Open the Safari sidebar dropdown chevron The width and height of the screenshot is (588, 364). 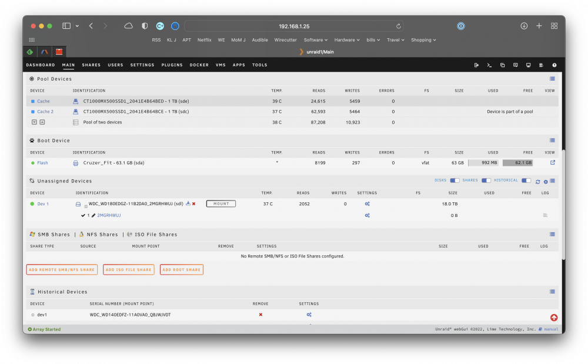(77, 26)
